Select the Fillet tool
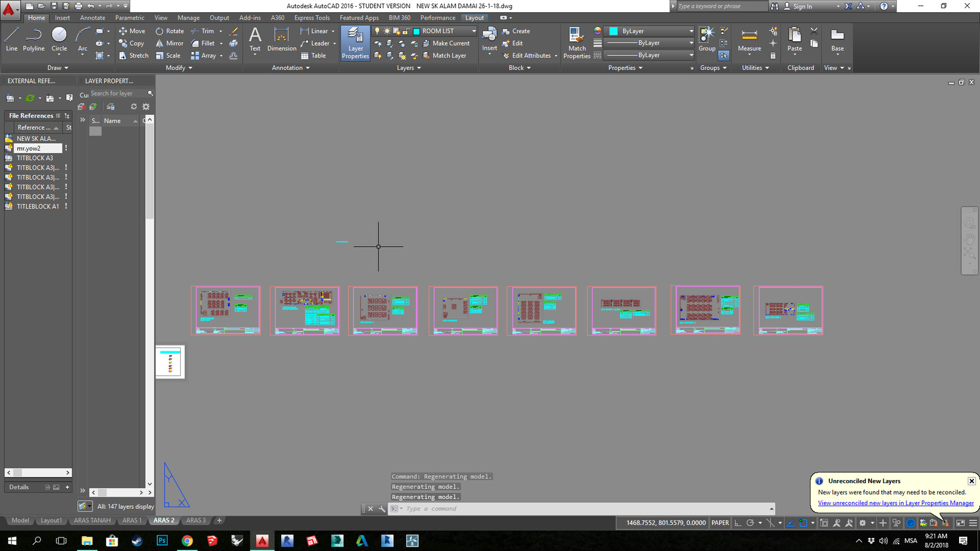The width and height of the screenshot is (980, 551). [203, 43]
